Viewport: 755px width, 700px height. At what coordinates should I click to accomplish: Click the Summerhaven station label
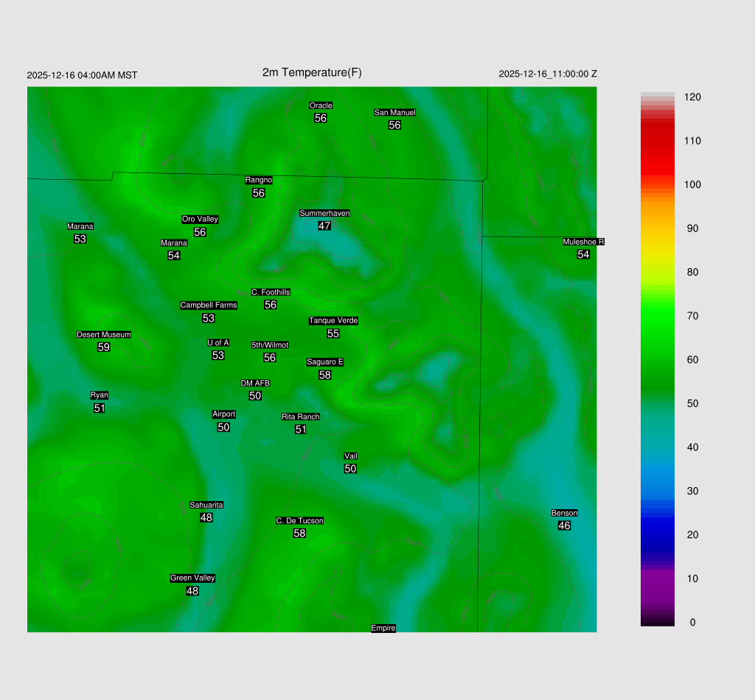324,214
